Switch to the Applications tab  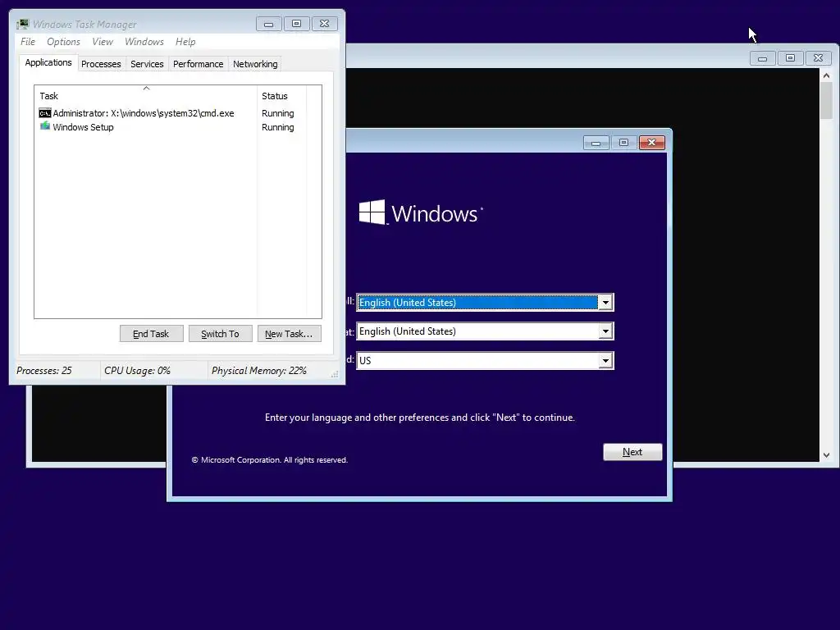coord(48,62)
